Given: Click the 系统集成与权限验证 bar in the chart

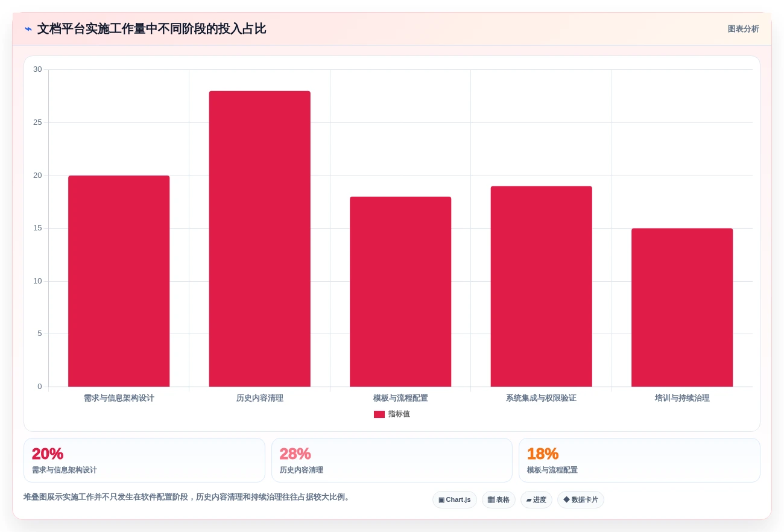Looking at the screenshot, I should pyautogui.click(x=542, y=287).
